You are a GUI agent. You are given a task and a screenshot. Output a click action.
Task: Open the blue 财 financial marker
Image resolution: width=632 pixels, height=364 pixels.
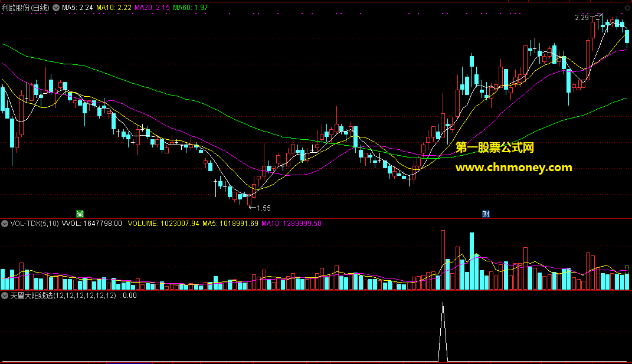point(486,214)
